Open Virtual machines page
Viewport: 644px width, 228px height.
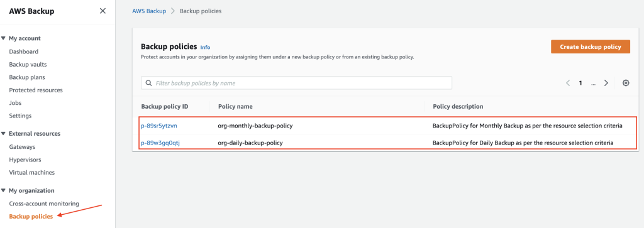pos(31,173)
